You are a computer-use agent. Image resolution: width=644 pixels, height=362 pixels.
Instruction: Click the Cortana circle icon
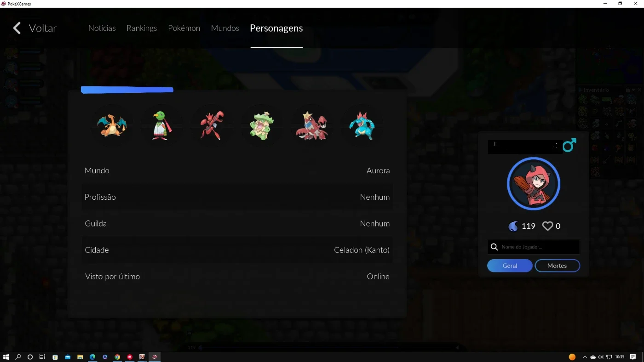(x=30, y=357)
